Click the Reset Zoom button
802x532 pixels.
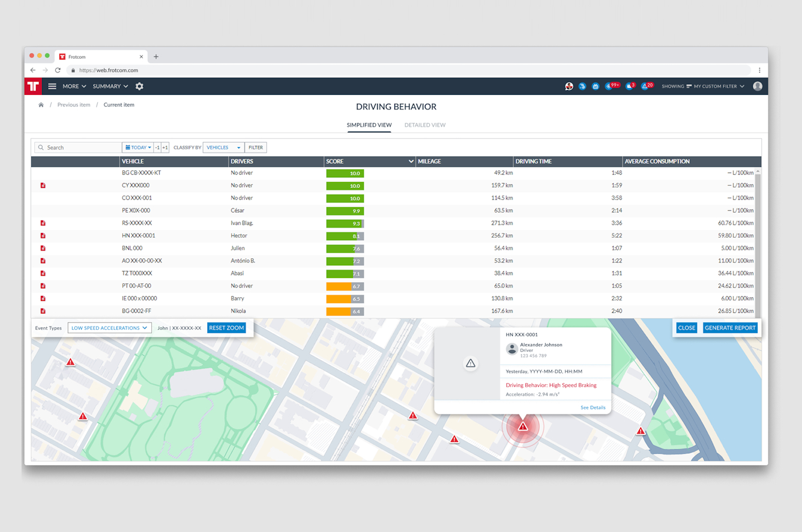pos(226,328)
